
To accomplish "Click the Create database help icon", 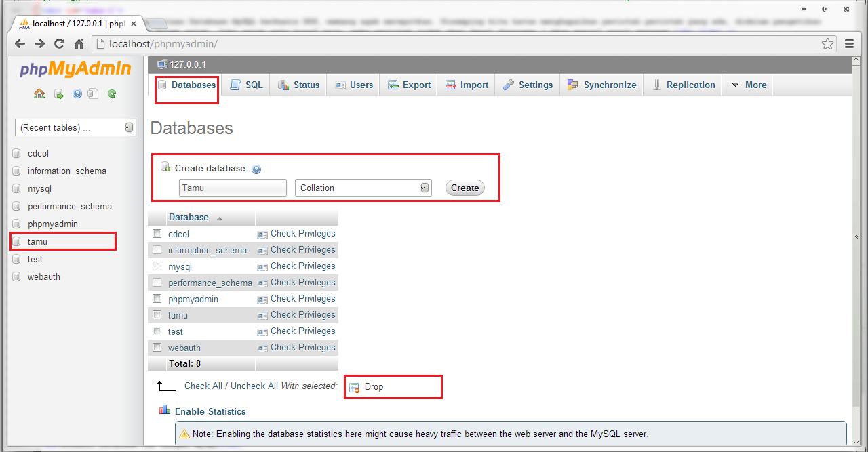I will [x=256, y=169].
